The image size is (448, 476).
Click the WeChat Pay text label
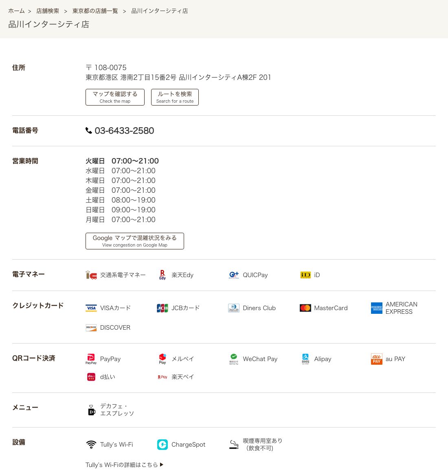[260, 359]
